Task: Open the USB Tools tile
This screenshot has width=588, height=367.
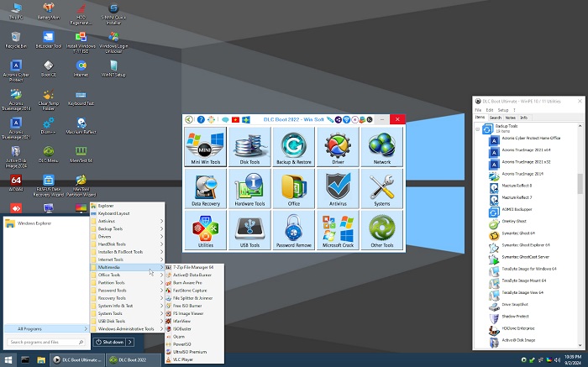Action: pos(249,230)
